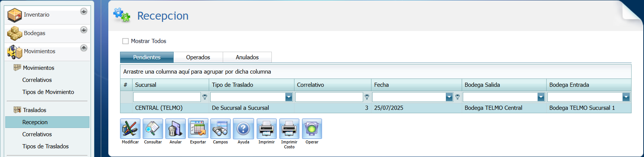Click the Sucursal filter text field
This screenshot has height=157, width=644.
point(166,97)
